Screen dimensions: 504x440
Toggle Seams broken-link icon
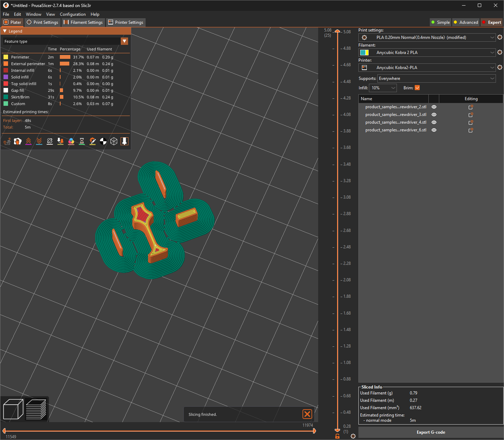[50, 141]
